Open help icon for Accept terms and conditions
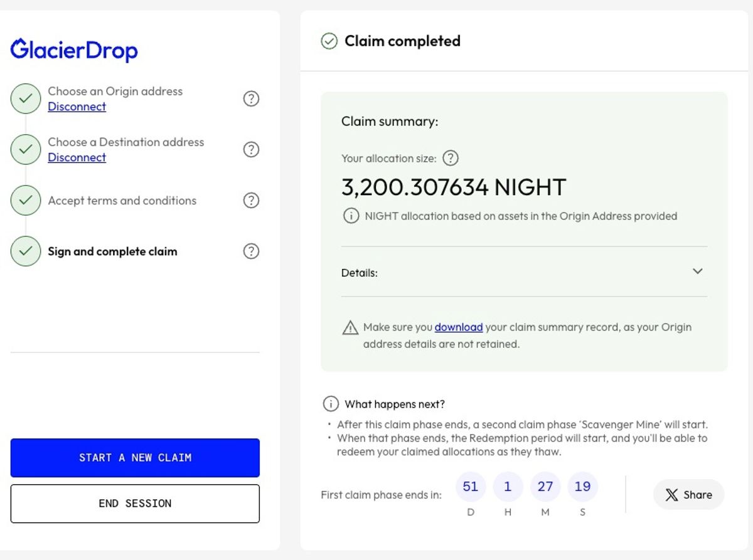 (251, 200)
